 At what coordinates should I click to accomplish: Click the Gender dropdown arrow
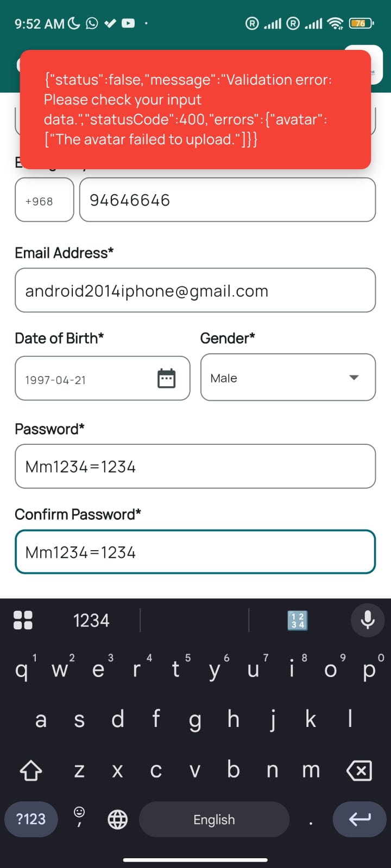[354, 378]
